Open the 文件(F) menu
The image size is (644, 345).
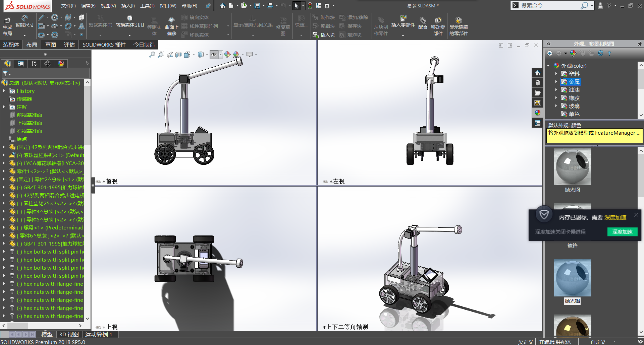[x=68, y=6]
